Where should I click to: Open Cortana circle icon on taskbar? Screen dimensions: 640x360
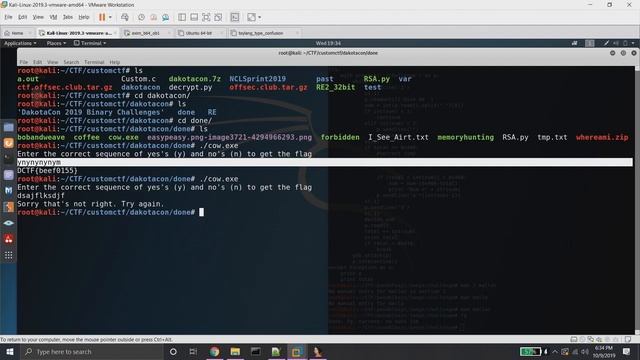pos(173,351)
